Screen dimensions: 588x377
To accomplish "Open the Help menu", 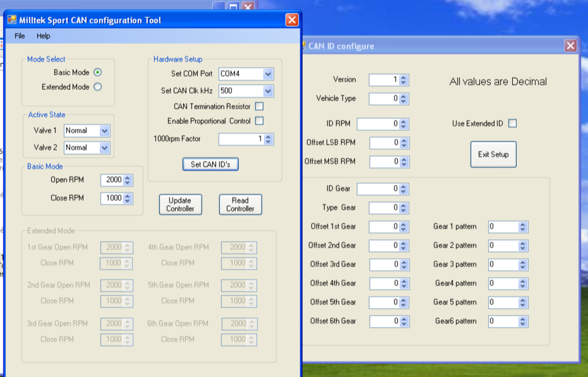I will pos(43,36).
